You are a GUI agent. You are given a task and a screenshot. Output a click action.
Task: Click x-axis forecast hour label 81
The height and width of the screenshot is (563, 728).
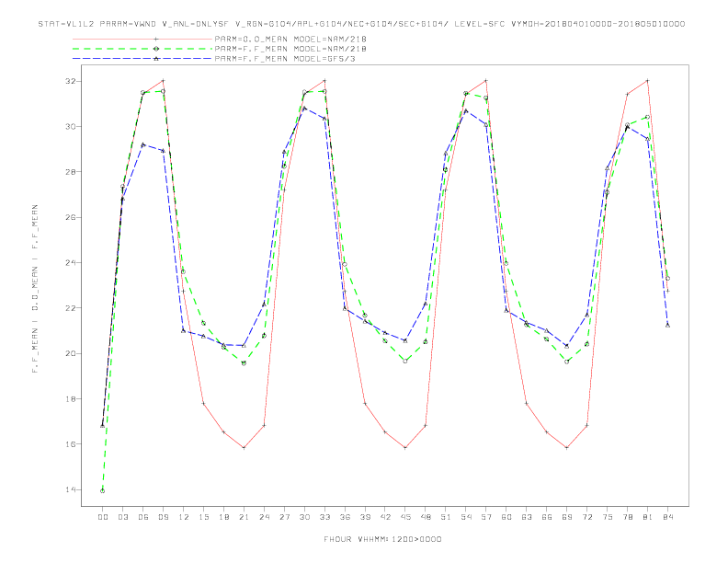648,517
